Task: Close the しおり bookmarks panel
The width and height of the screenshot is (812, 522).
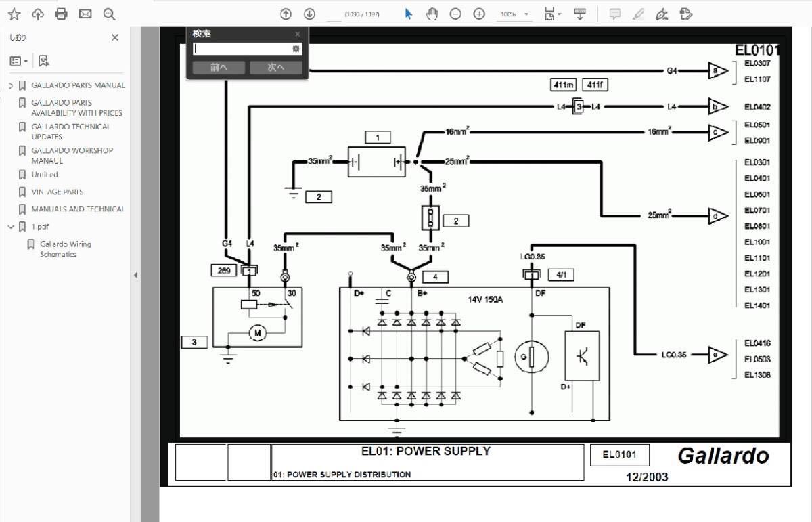Action: (x=115, y=38)
